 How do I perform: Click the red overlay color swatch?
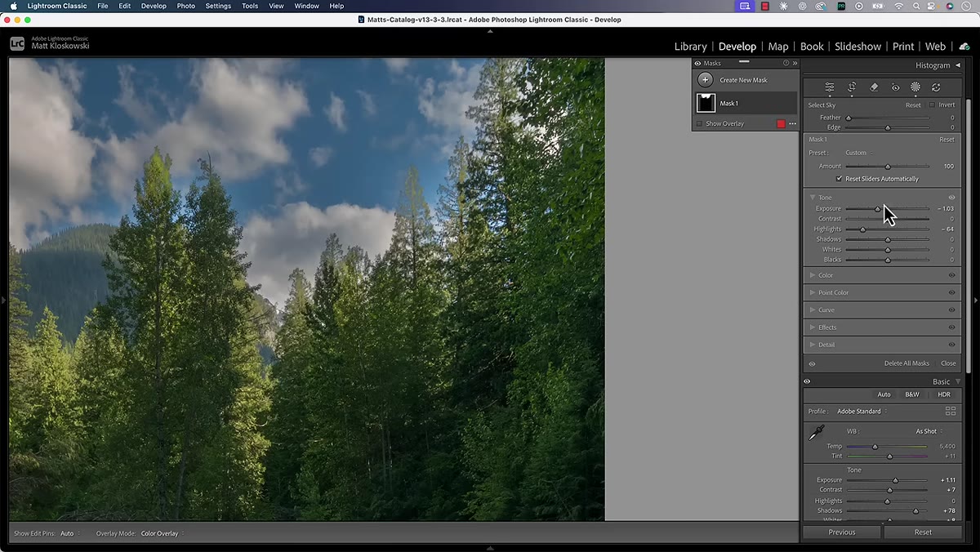click(781, 124)
